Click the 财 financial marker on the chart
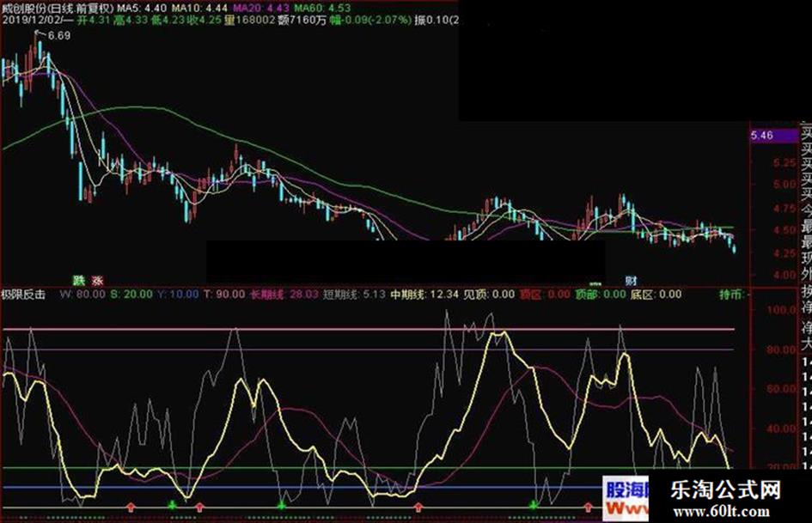812x523 pixels. coord(631,281)
